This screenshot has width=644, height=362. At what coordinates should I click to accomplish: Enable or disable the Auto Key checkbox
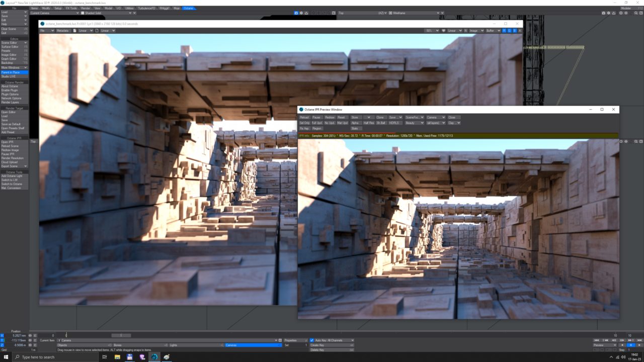pyautogui.click(x=312, y=340)
